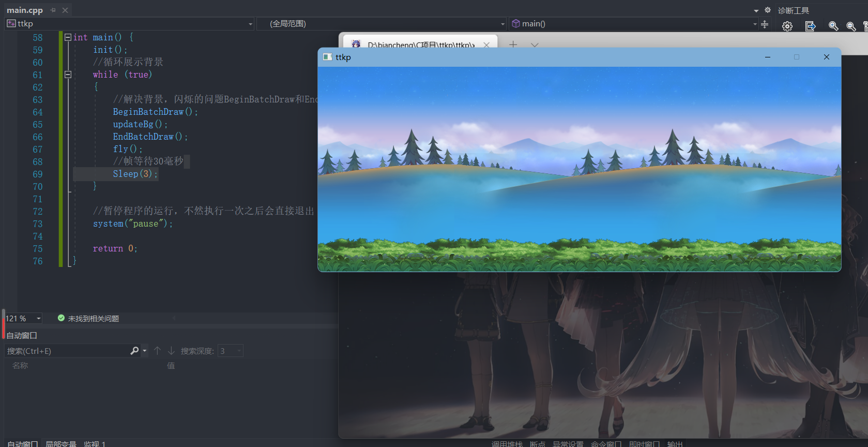Select the main.cpp tab

point(25,10)
